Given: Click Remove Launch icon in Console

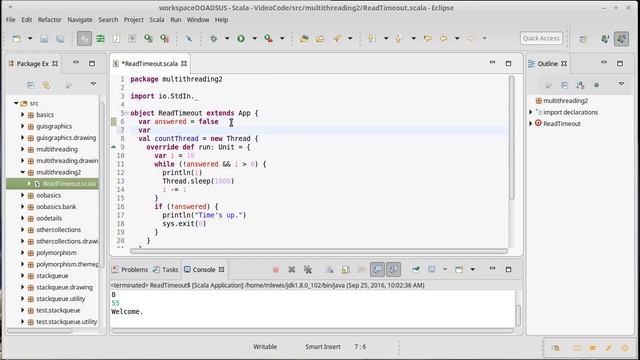Looking at the screenshot, I should pos(291,269).
